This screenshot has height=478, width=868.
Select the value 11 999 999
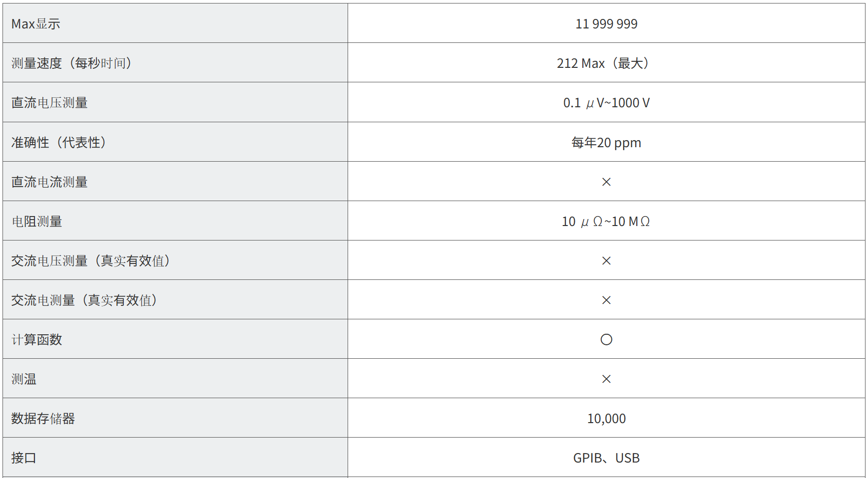(606, 24)
